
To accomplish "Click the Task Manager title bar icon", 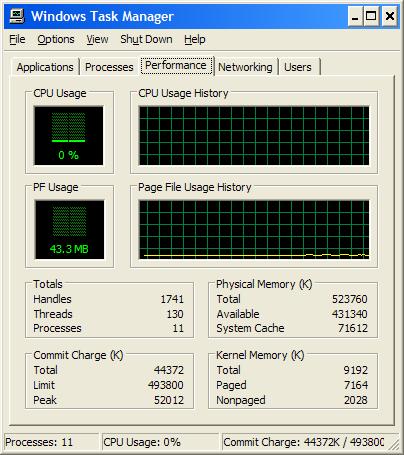I will [x=17, y=16].
